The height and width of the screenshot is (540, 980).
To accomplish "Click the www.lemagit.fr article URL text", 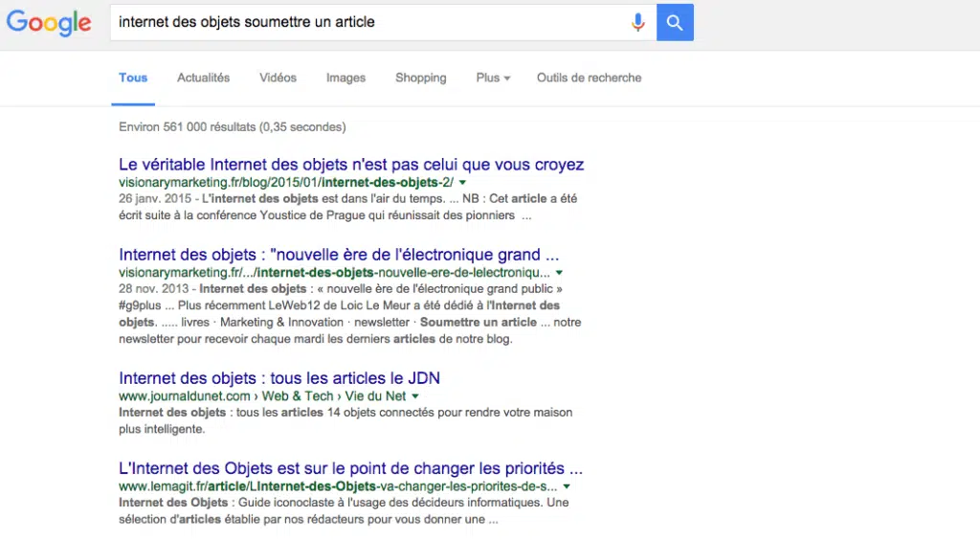I will point(338,486).
